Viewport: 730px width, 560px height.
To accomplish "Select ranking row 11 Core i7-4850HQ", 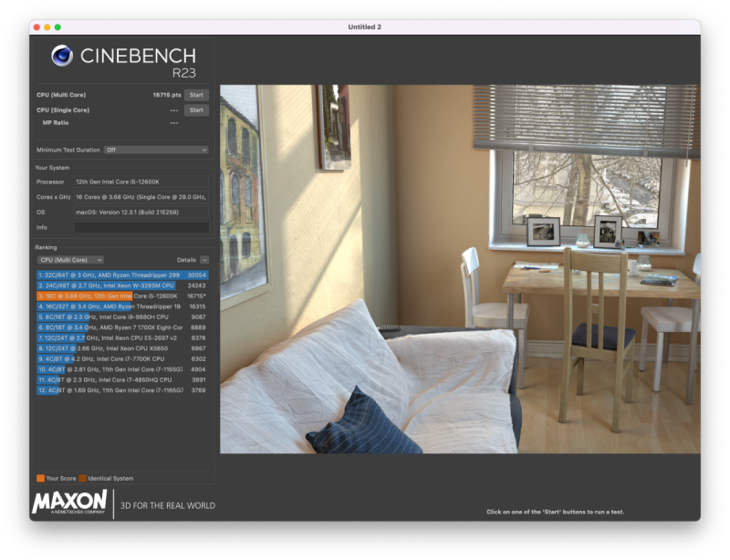I will pyautogui.click(x=122, y=379).
